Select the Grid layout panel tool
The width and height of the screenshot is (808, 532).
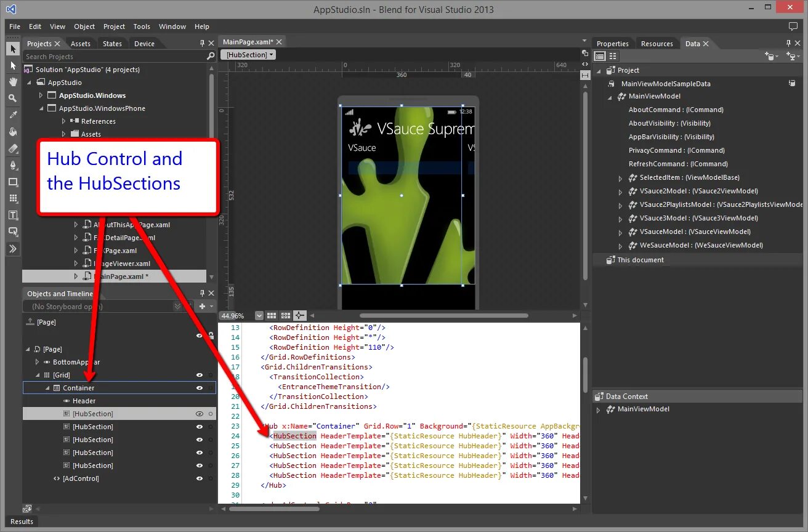pos(13,198)
